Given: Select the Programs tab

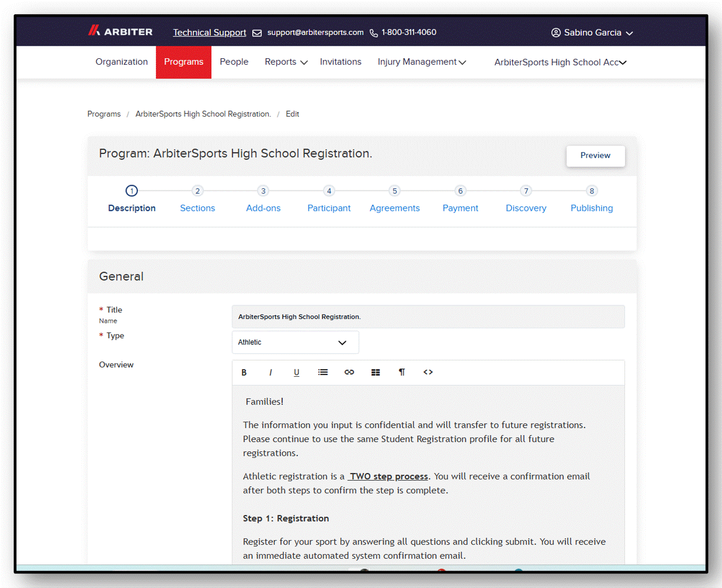Looking at the screenshot, I should 184,62.
